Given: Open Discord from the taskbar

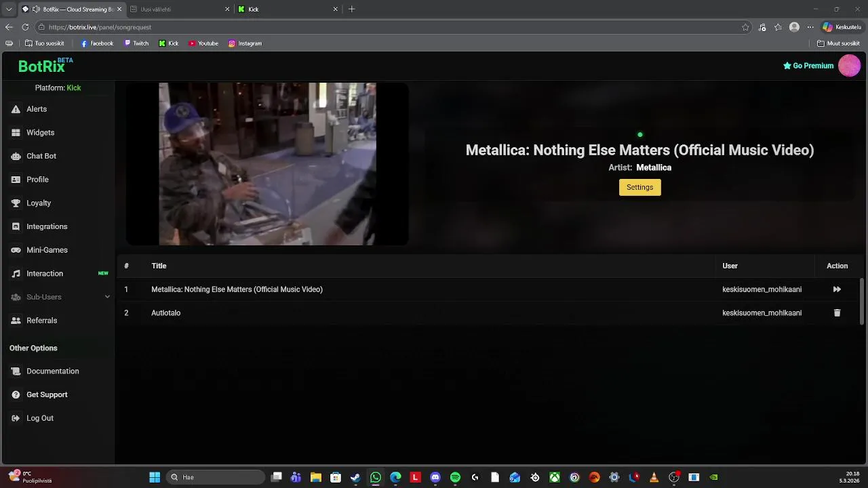Looking at the screenshot, I should tap(435, 477).
